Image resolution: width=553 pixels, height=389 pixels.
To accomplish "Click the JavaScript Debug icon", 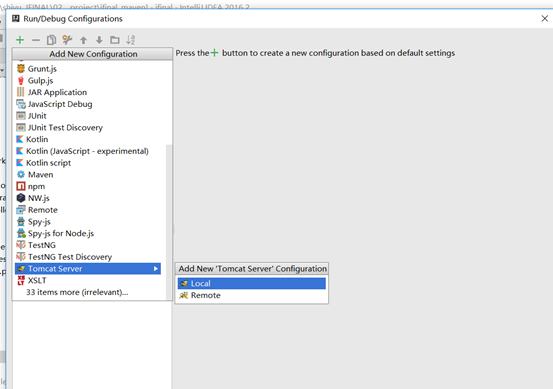I will 21,104.
